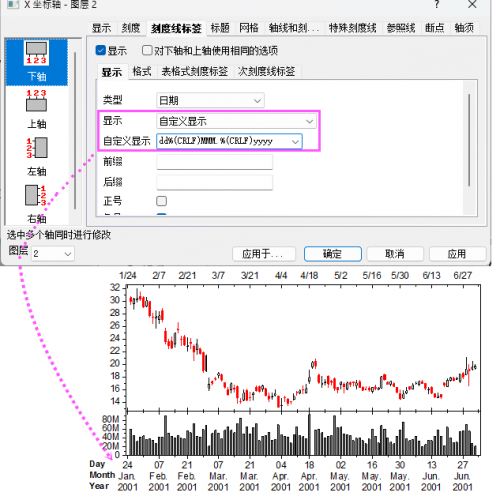Click the 前缀 prefix input field
This screenshot has height=500, width=500.
[x=215, y=162]
